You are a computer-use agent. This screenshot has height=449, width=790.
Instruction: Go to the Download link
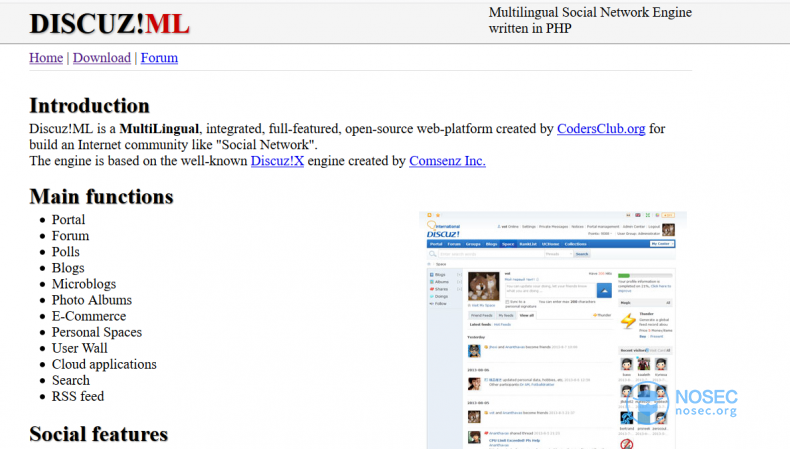pyautogui.click(x=102, y=58)
